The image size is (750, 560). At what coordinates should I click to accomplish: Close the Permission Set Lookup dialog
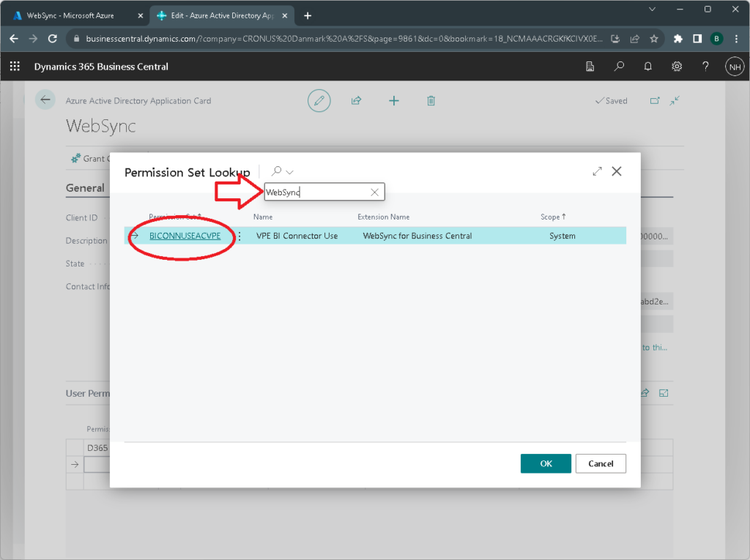pyautogui.click(x=617, y=171)
